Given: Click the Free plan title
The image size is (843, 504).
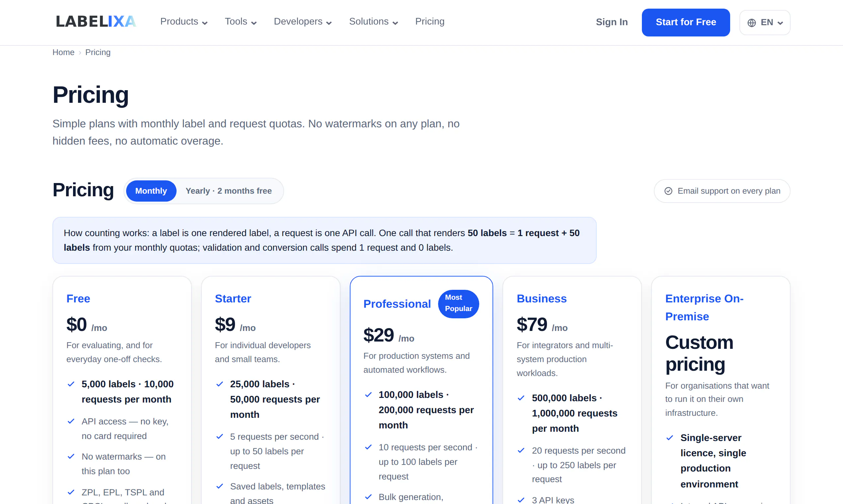Looking at the screenshot, I should [x=78, y=299].
